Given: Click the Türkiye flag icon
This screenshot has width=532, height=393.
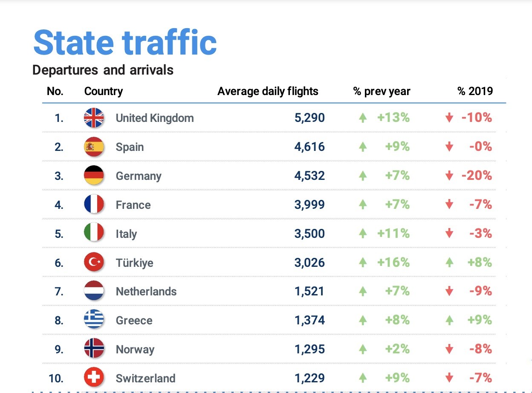Looking at the screenshot, I should point(94,263).
